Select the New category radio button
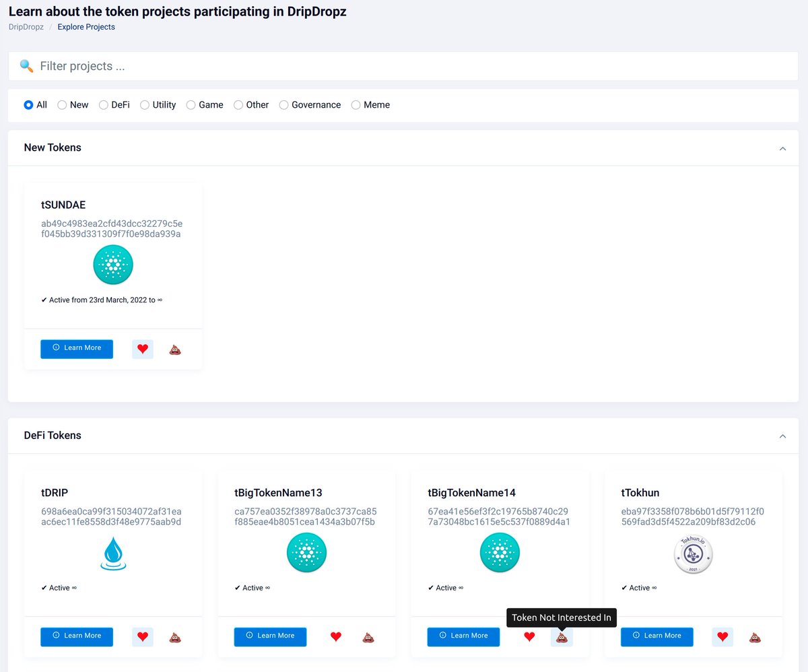808x672 pixels. [x=62, y=105]
